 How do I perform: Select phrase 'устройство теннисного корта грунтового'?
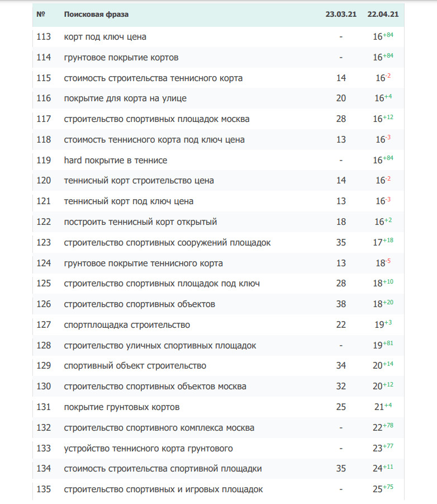click(x=148, y=449)
